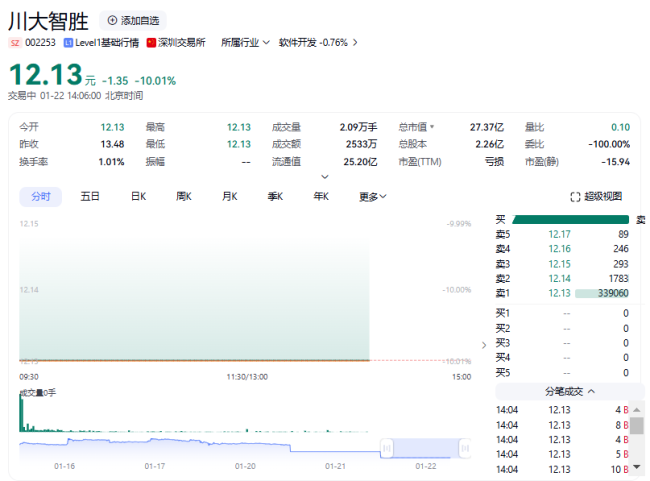Click the 卖2 price 12.14 row

pyautogui.click(x=562, y=279)
